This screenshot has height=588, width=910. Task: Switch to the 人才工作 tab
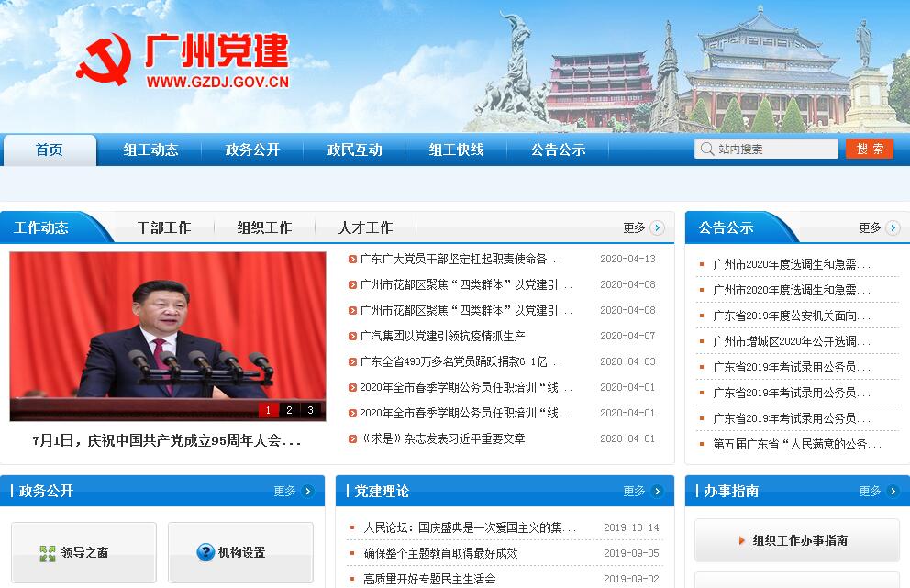click(365, 227)
